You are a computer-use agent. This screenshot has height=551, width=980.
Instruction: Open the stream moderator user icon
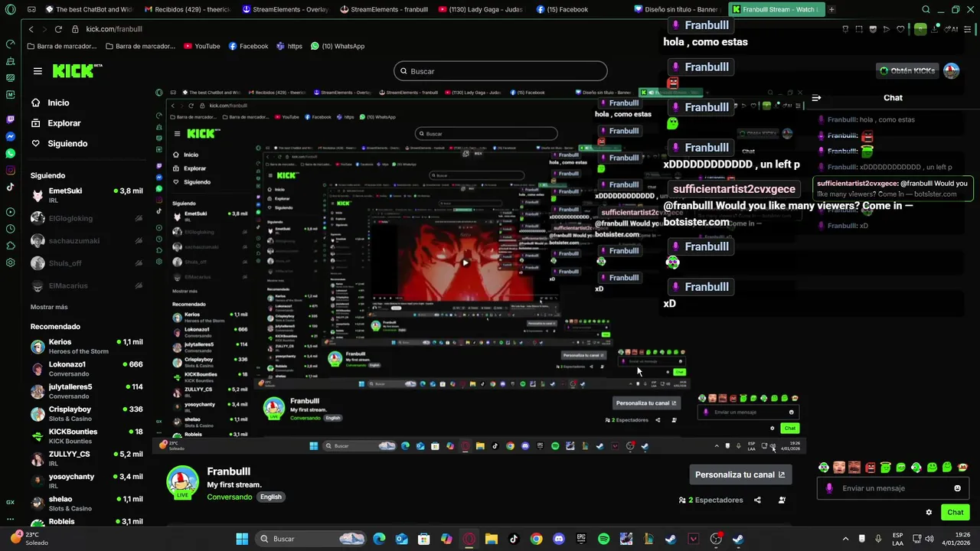(782, 500)
